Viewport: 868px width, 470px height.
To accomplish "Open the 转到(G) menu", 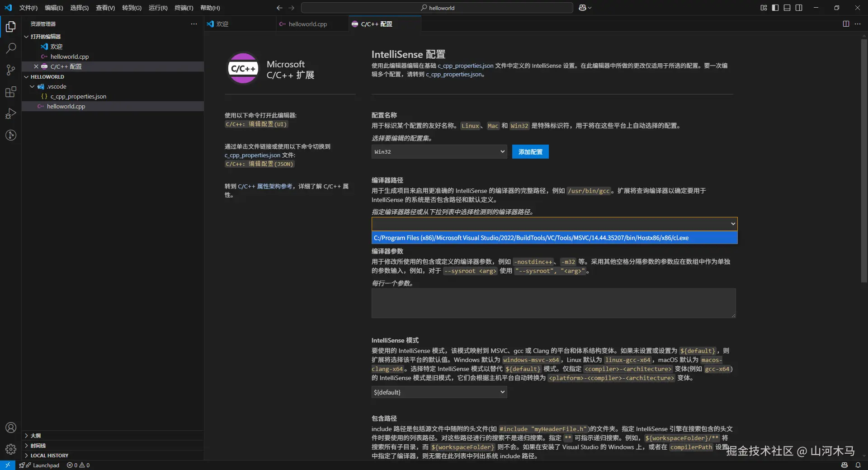I will point(132,8).
